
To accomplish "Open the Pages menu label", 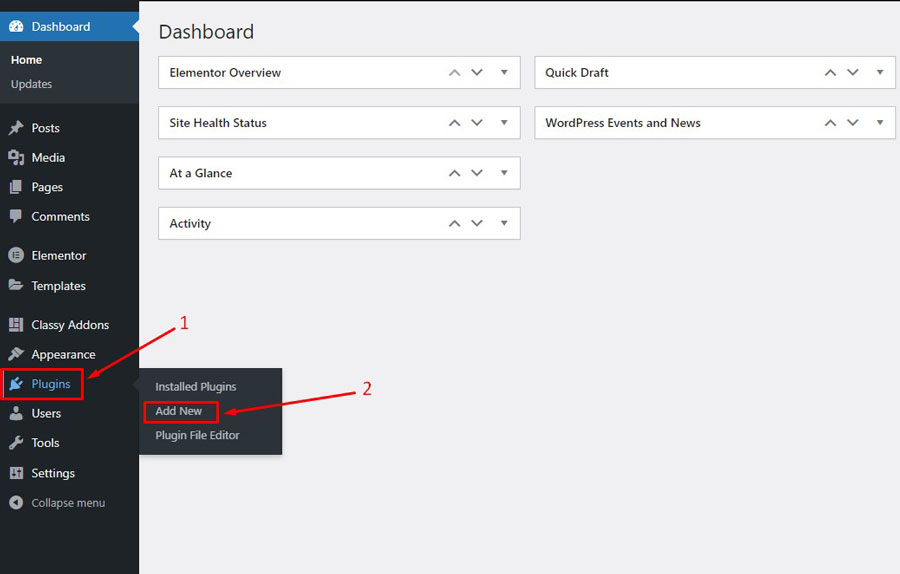I will (x=47, y=187).
